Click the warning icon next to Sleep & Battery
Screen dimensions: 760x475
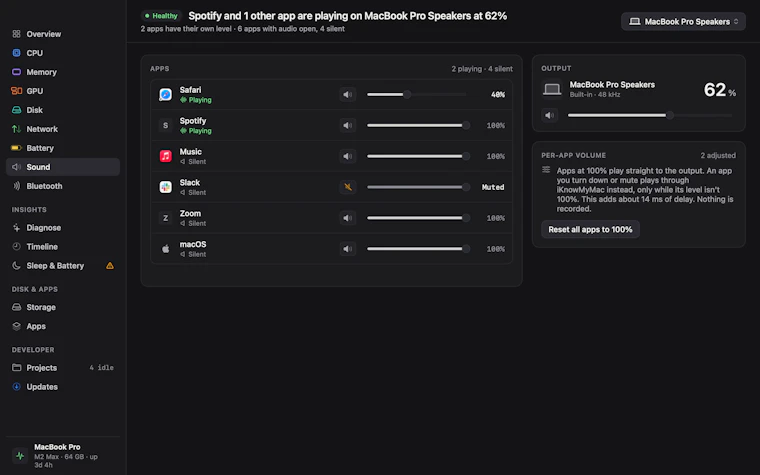(110, 266)
